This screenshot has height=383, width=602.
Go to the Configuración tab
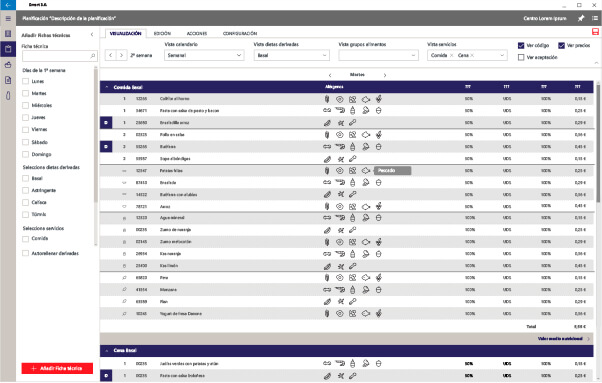(240, 34)
